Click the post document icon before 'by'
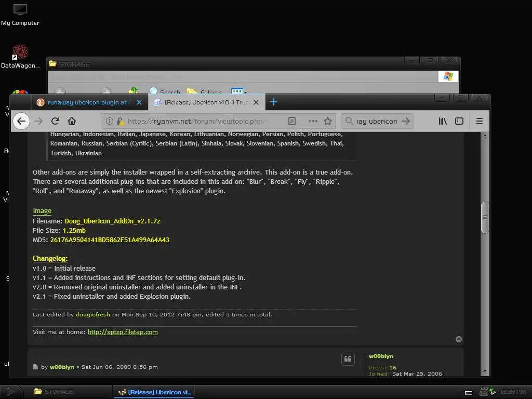 click(x=35, y=367)
